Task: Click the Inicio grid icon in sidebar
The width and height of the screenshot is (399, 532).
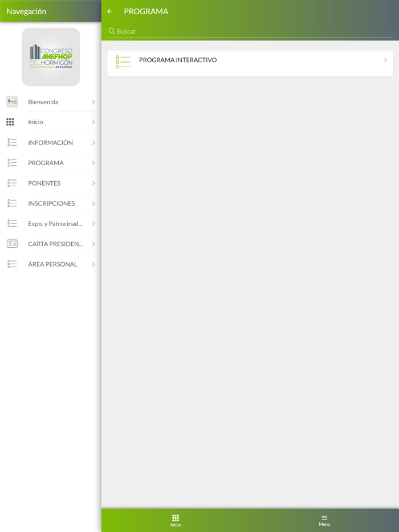Action: pos(10,122)
